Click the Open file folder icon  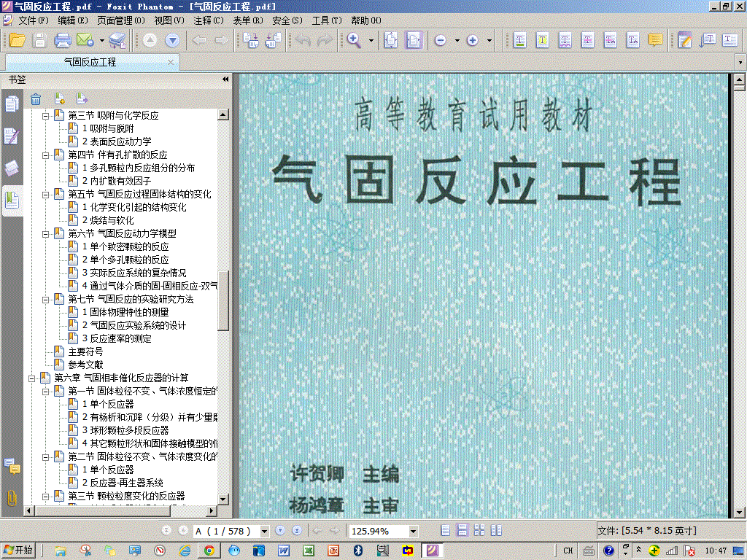[18, 41]
